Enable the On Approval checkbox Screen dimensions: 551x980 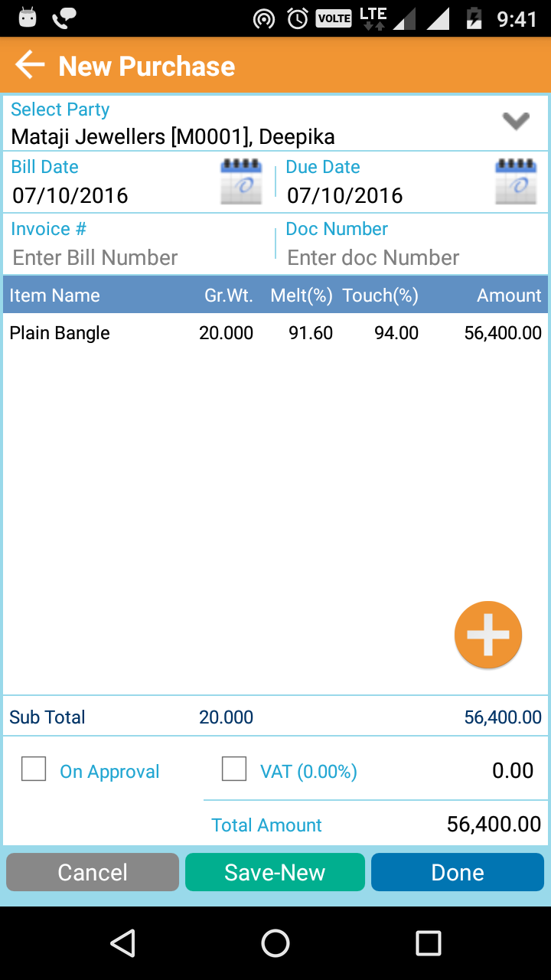pos(34,769)
